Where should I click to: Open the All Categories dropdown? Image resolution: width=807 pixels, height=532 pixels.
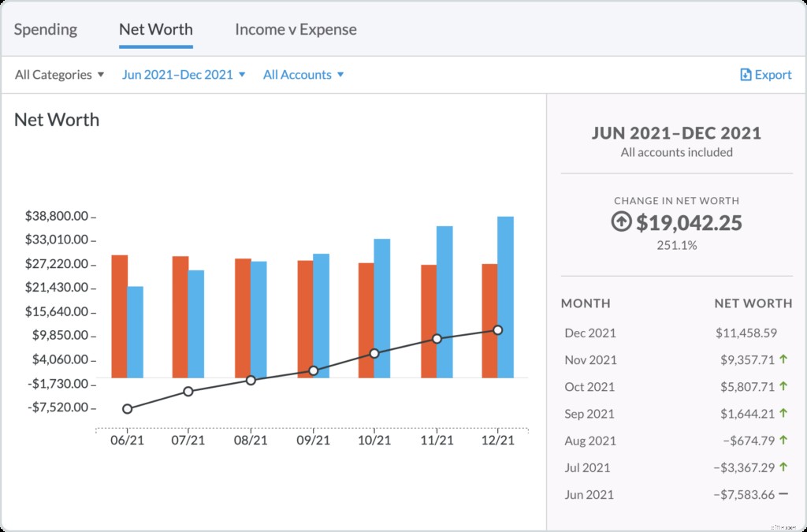coord(58,74)
